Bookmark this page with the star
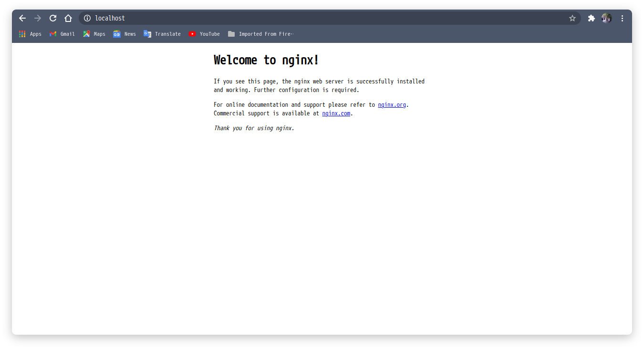 tap(572, 18)
